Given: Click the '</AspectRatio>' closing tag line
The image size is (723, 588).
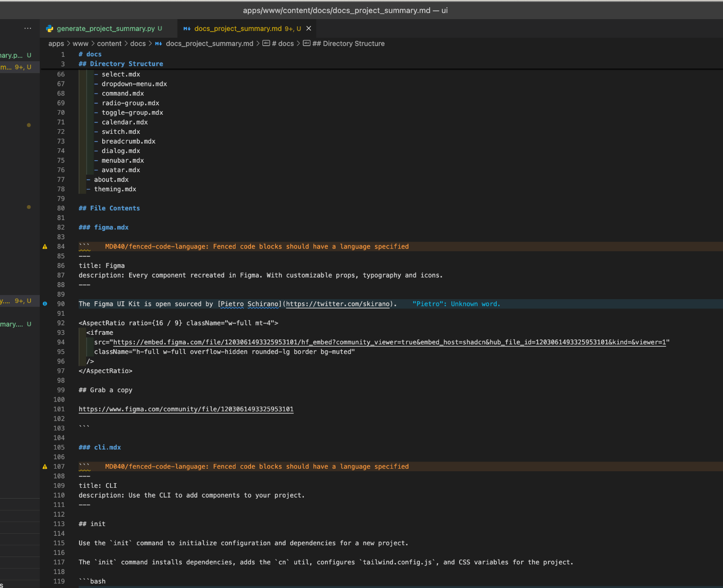Looking at the screenshot, I should tap(105, 371).
